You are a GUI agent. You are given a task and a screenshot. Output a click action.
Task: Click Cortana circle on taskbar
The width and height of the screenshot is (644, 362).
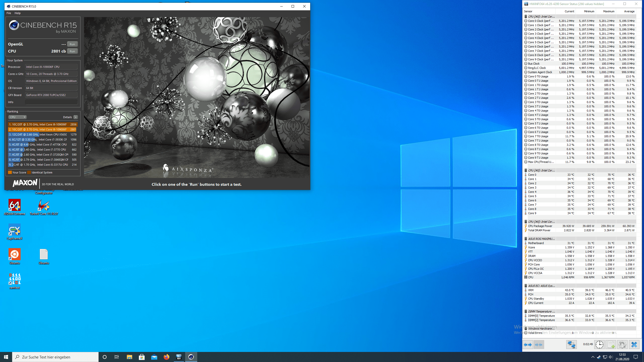tap(105, 357)
